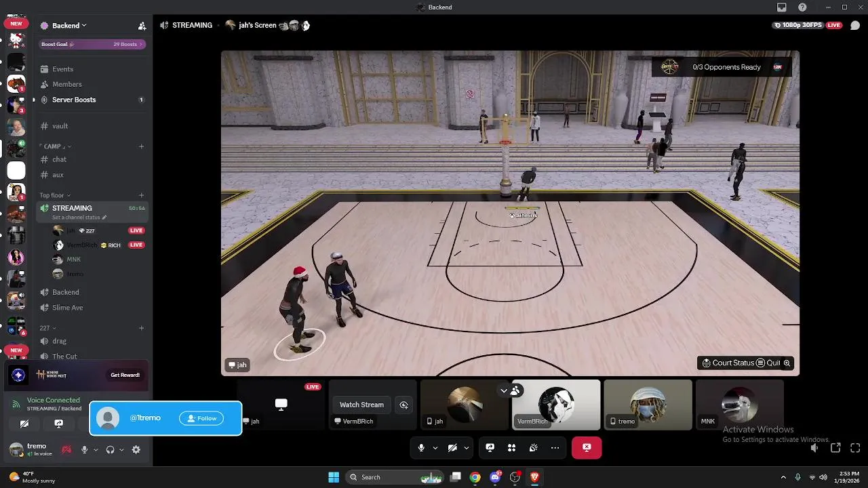The height and width of the screenshot is (488, 868).
Task: Select the tremo participant tile
Action: pos(648,405)
